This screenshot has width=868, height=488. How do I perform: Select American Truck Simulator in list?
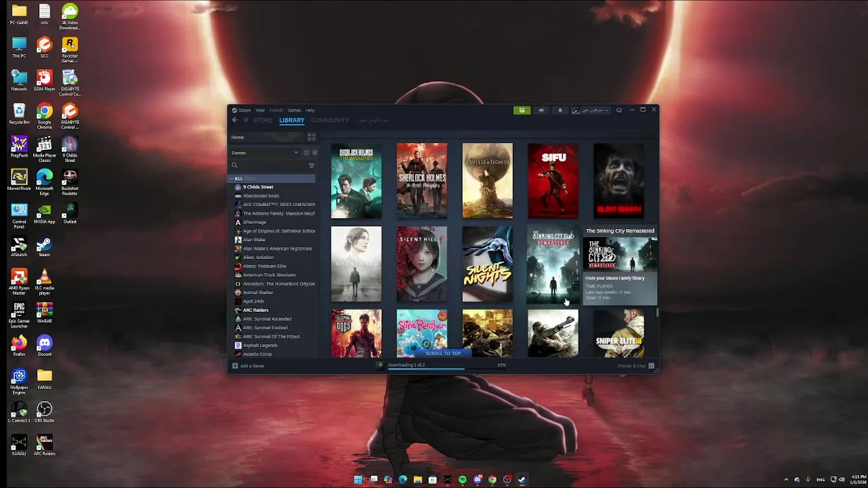pos(269,274)
